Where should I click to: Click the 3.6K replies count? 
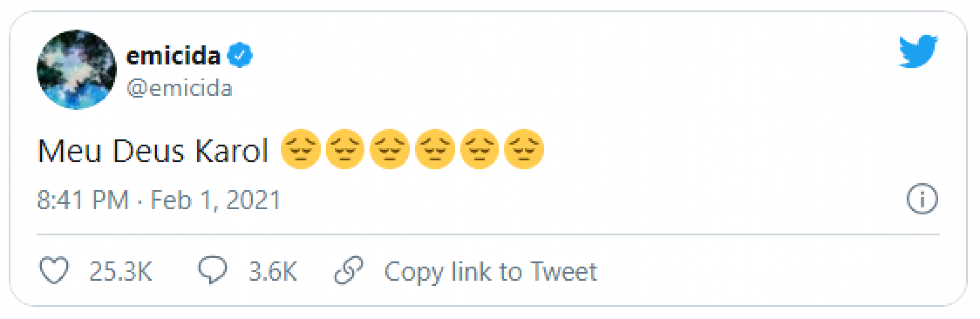tap(273, 271)
